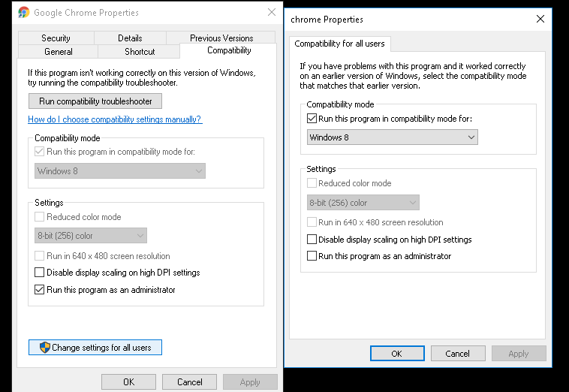The width and height of the screenshot is (569, 392).
Task: Close the Google Chrome Properties window
Action: click(272, 12)
